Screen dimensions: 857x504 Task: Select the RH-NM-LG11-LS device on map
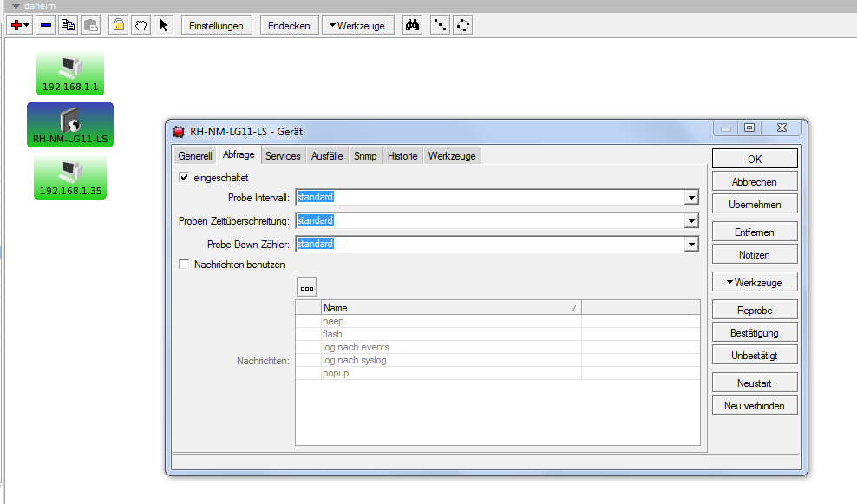(70, 125)
